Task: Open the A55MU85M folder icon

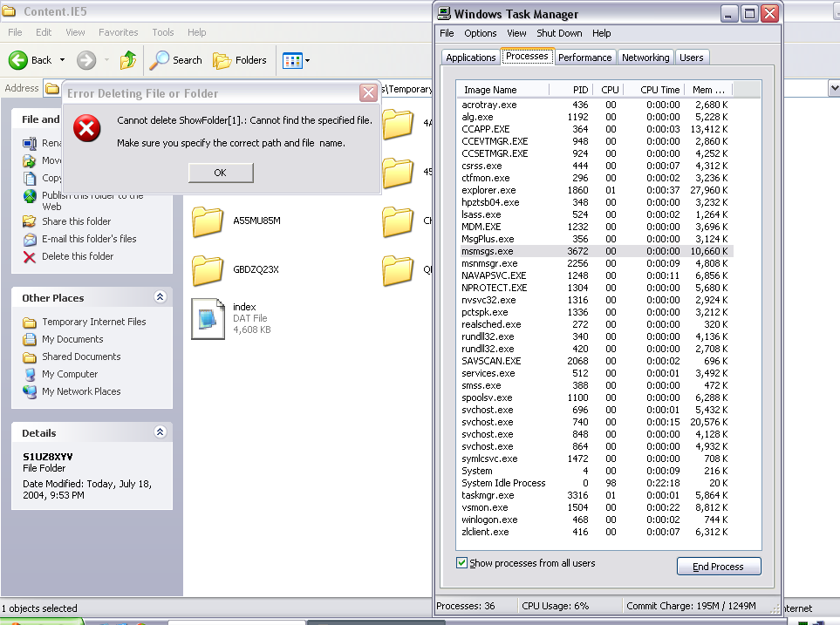Action: point(208,221)
